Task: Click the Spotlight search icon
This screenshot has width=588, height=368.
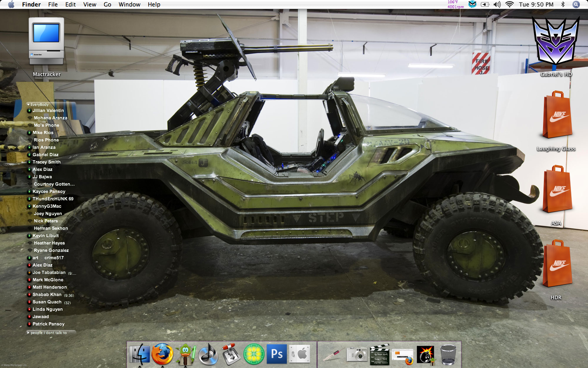Action: pos(576,4)
